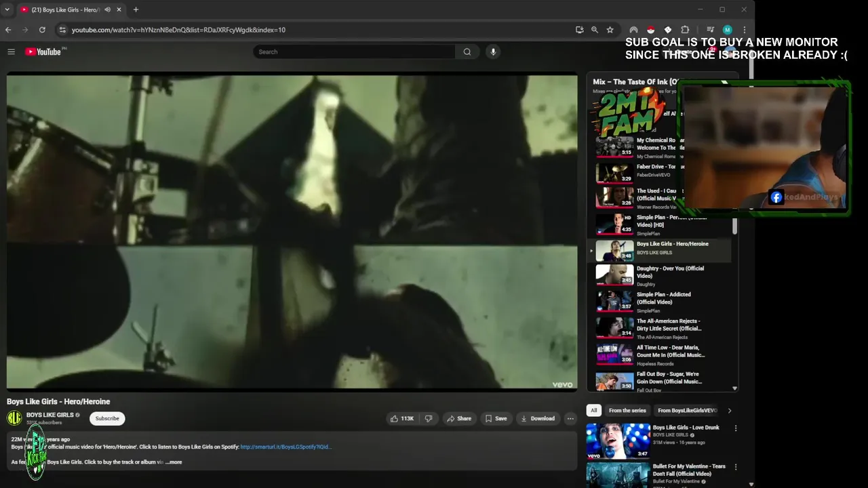Click the BOYS LIKE GIRLS channel name
Image resolution: width=868 pixels, height=488 pixels.
[50, 415]
